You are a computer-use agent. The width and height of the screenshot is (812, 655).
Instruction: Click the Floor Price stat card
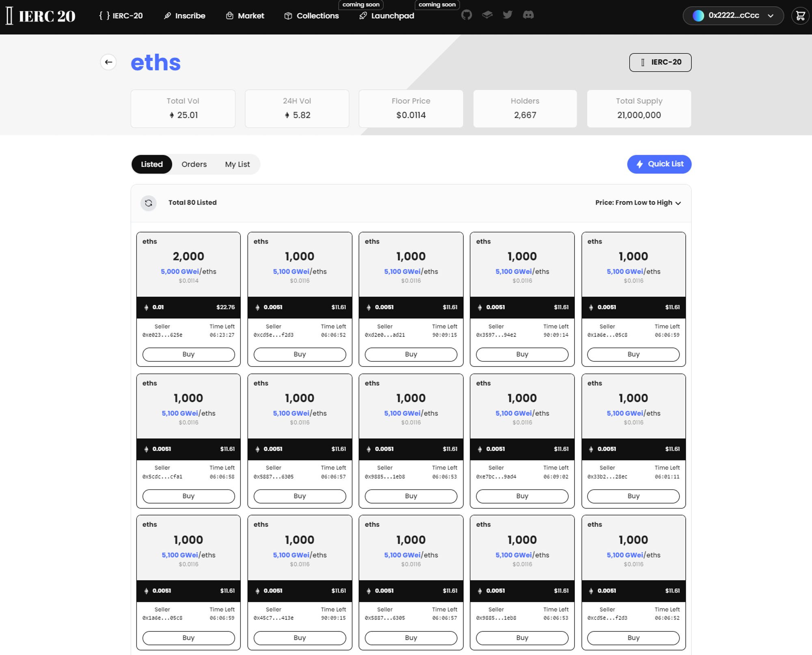point(411,109)
